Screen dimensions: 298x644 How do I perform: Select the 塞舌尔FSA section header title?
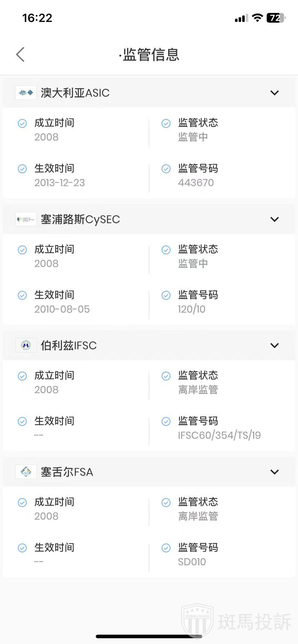pos(67,472)
